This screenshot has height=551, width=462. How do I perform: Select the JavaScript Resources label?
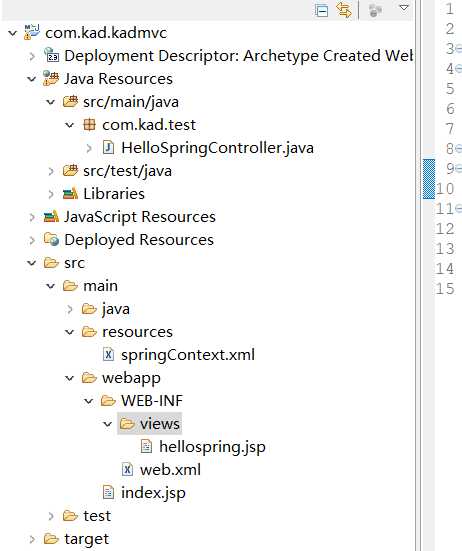click(140, 217)
